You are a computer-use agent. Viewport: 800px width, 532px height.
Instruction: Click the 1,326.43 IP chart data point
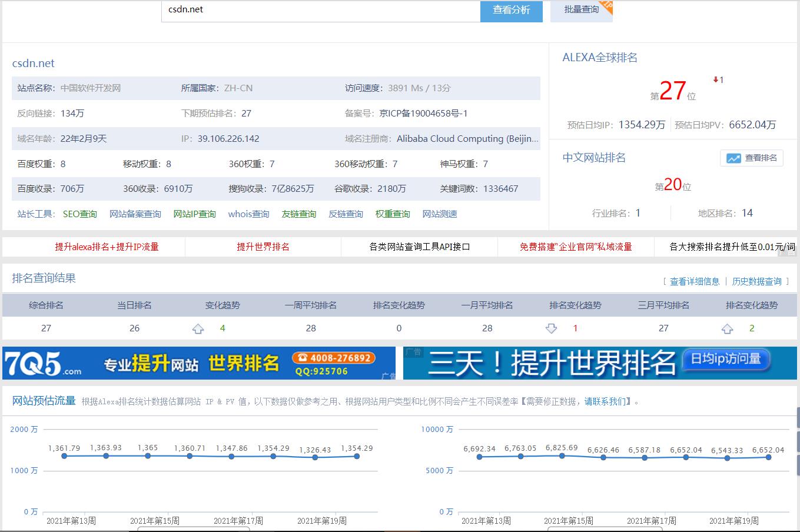click(x=315, y=457)
